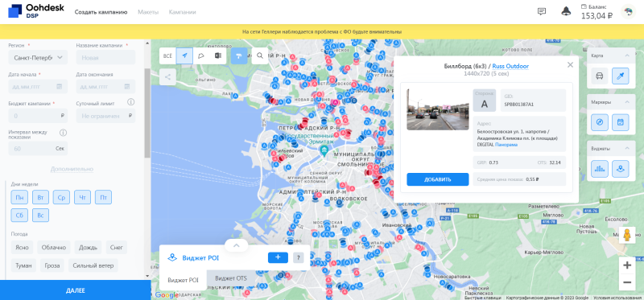
Task: Close the billboard info popup
Action: 570,65
